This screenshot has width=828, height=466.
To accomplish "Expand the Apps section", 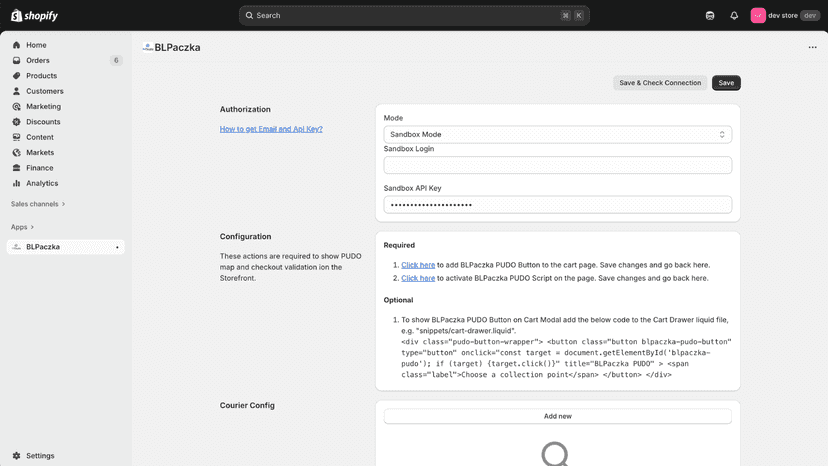I will (x=22, y=227).
